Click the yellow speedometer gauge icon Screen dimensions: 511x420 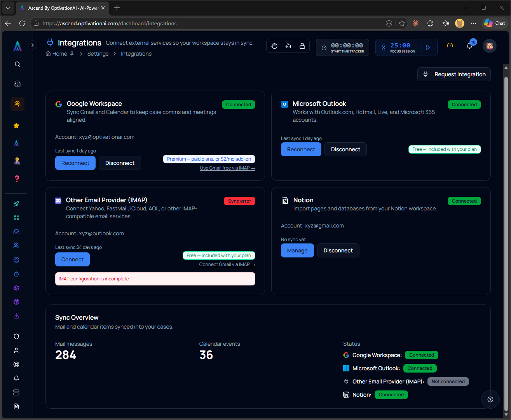point(450,45)
